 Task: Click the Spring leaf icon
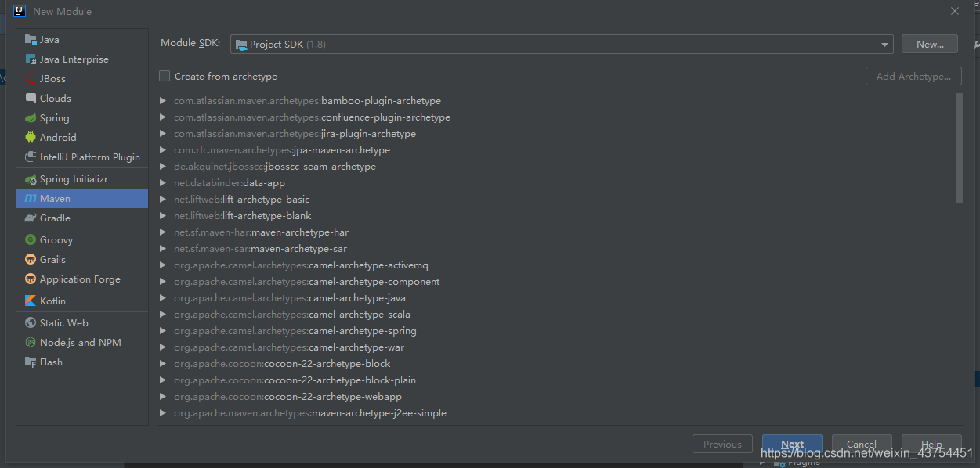[31, 118]
